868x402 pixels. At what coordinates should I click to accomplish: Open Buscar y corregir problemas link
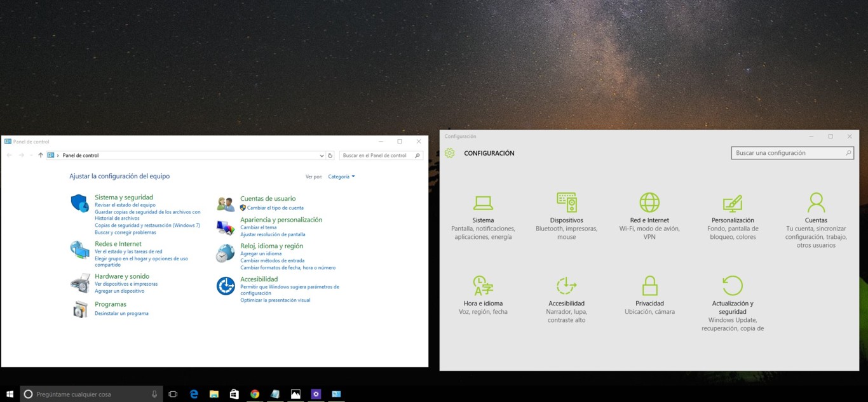125,232
